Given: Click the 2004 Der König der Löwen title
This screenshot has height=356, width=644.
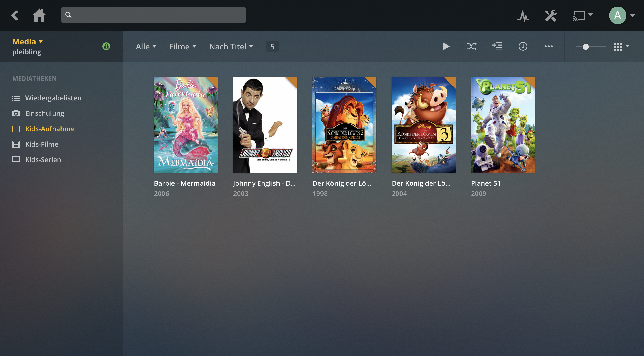Looking at the screenshot, I should (421, 183).
